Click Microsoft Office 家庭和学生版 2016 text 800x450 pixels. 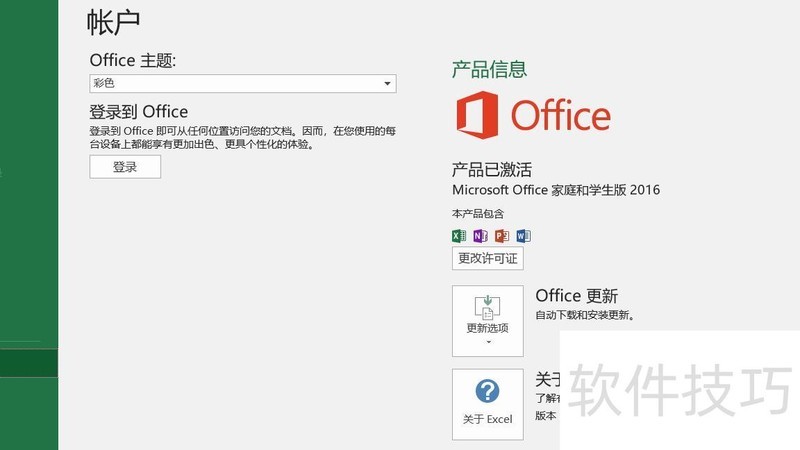pos(556,190)
